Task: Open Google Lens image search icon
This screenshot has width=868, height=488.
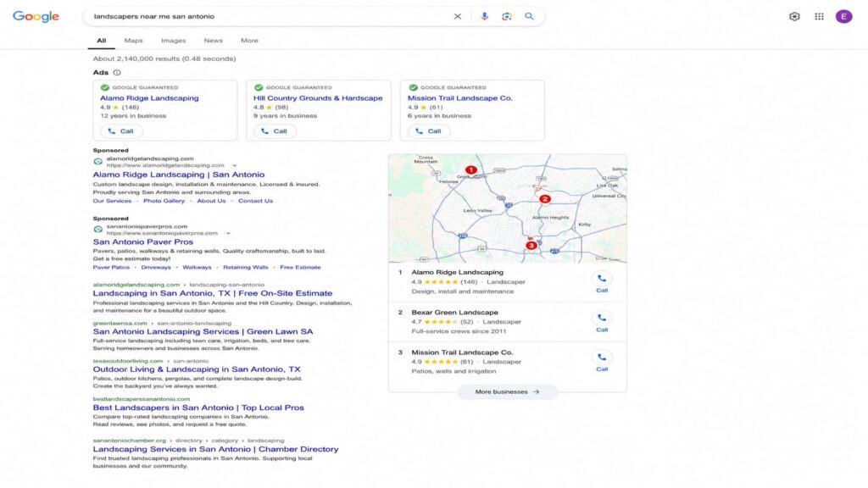Action: (507, 17)
